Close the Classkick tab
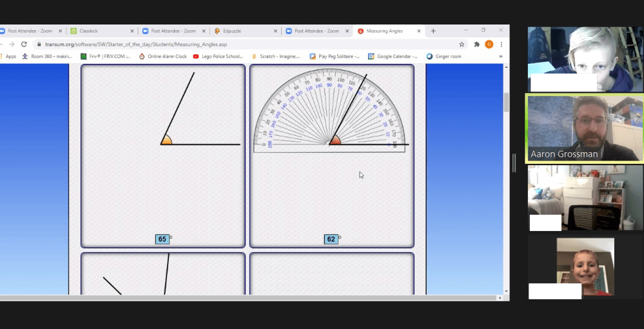This screenshot has width=644, height=329. (132, 31)
